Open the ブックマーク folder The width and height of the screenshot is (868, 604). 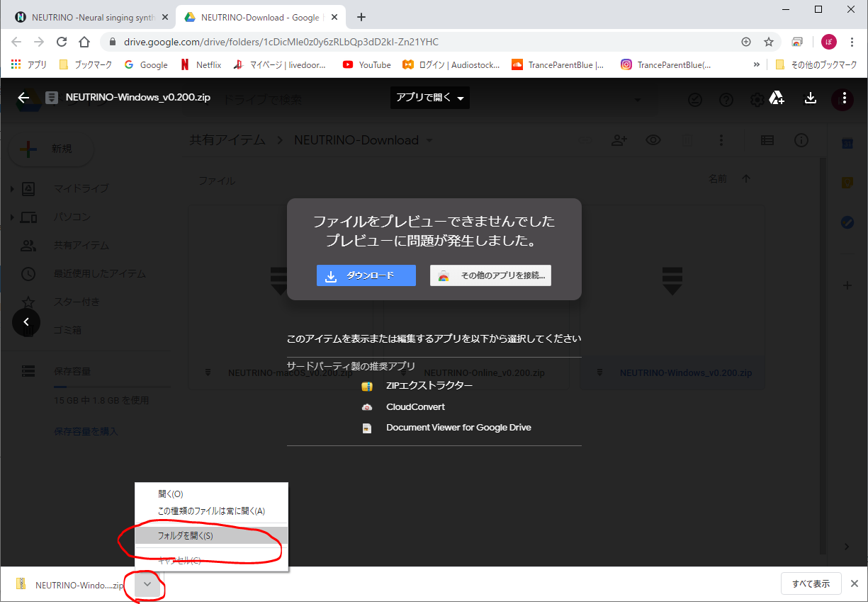86,64
